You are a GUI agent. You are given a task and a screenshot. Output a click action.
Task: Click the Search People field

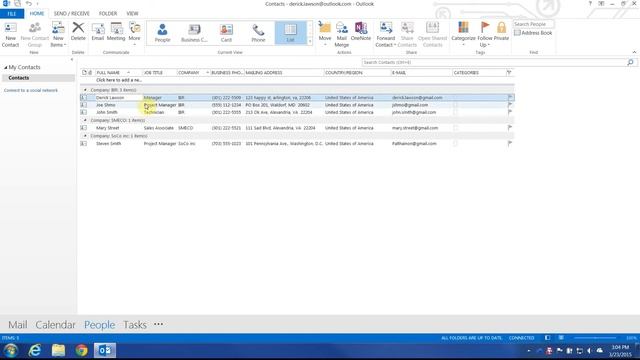533,24
